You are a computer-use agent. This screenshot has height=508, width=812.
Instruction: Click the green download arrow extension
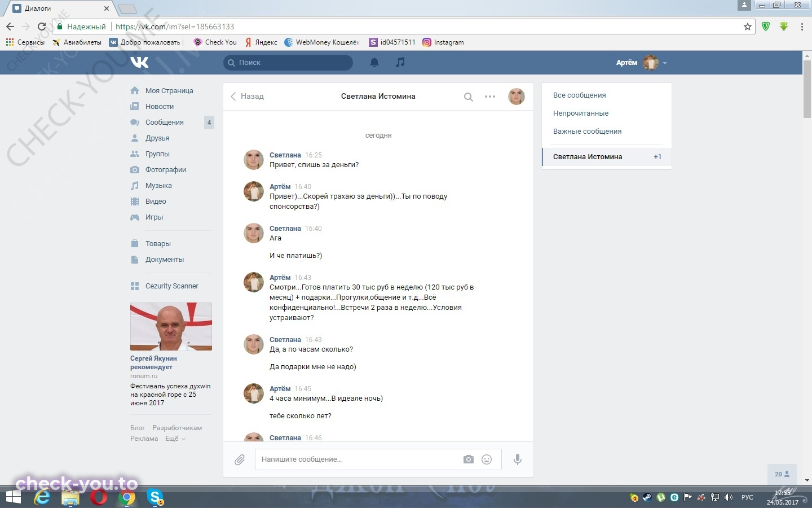(784, 27)
